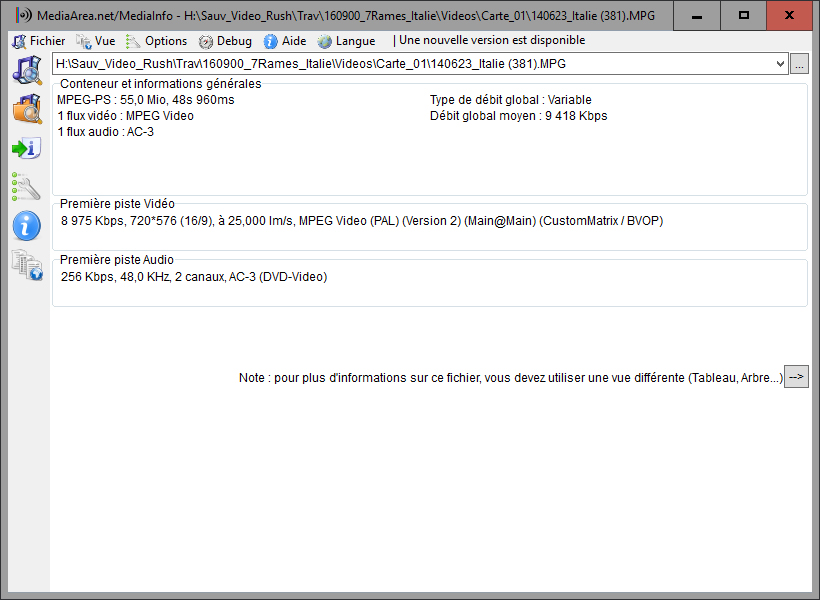
Task: Click the audio track info '256 Kbps, 48,0 KHz'
Action: (x=194, y=277)
